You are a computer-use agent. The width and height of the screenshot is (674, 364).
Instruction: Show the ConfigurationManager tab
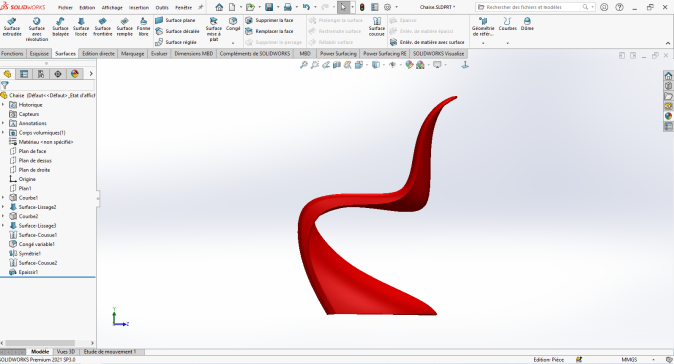[x=41, y=74]
